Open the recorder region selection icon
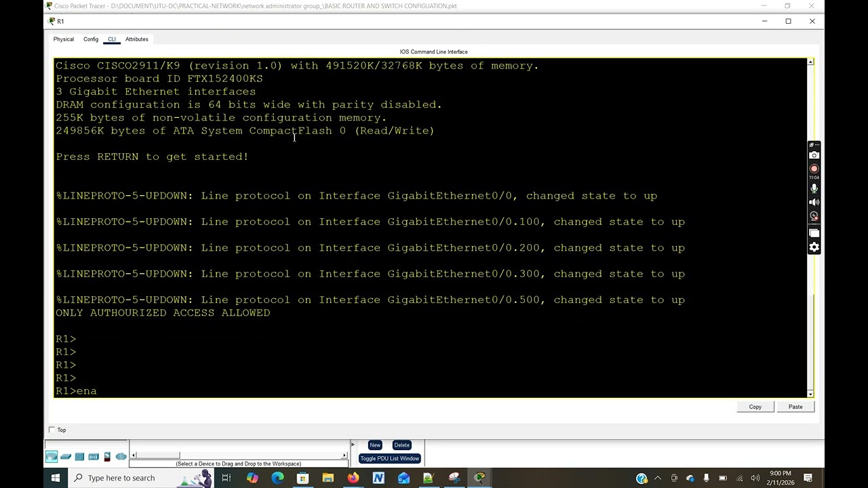Image resolution: width=868 pixels, height=488 pixels. pos(814,233)
